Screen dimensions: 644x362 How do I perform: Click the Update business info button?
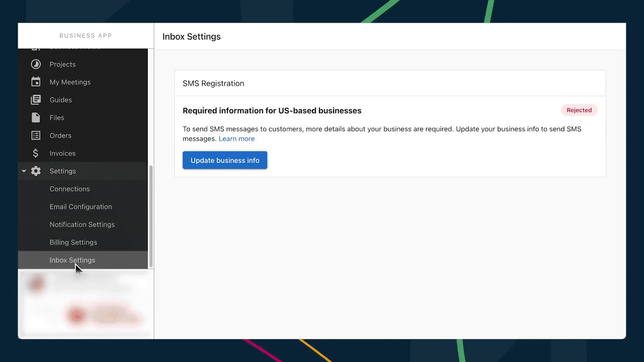point(225,160)
